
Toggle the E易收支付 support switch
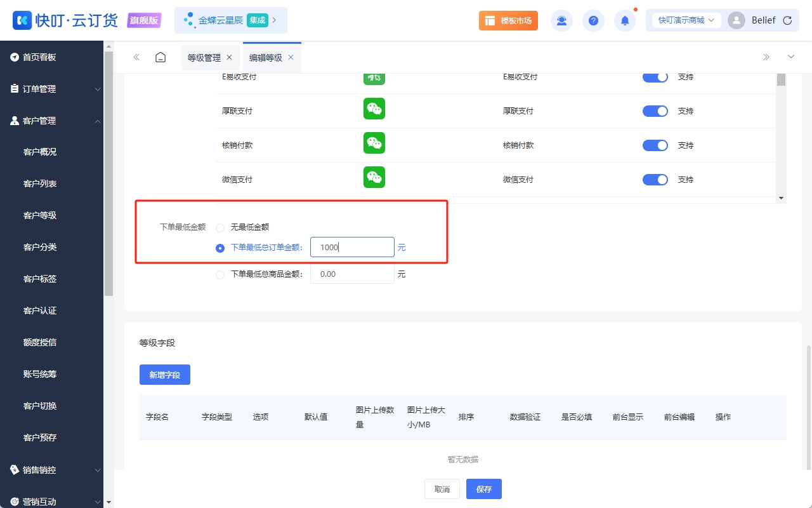coord(655,77)
